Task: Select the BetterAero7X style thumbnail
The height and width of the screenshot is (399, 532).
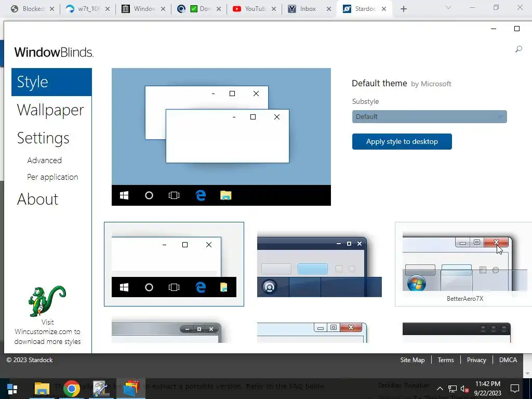Action: click(463, 264)
